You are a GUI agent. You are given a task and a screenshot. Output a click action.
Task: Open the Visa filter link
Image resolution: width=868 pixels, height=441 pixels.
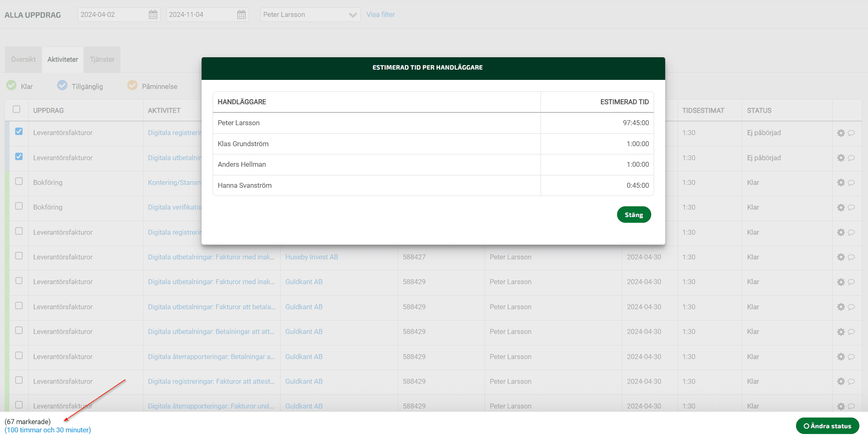coord(381,15)
